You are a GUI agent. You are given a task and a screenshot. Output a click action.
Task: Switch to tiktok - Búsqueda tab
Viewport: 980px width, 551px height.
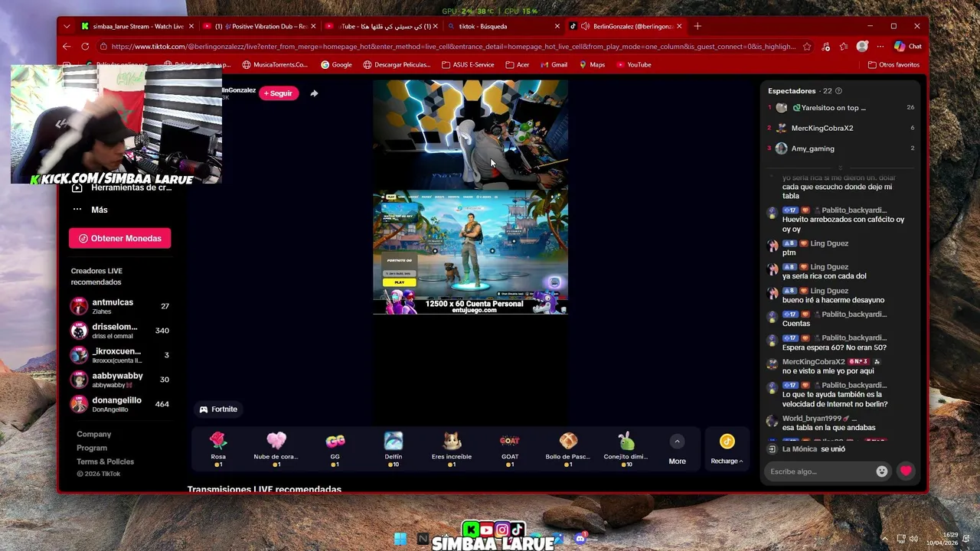point(502,26)
